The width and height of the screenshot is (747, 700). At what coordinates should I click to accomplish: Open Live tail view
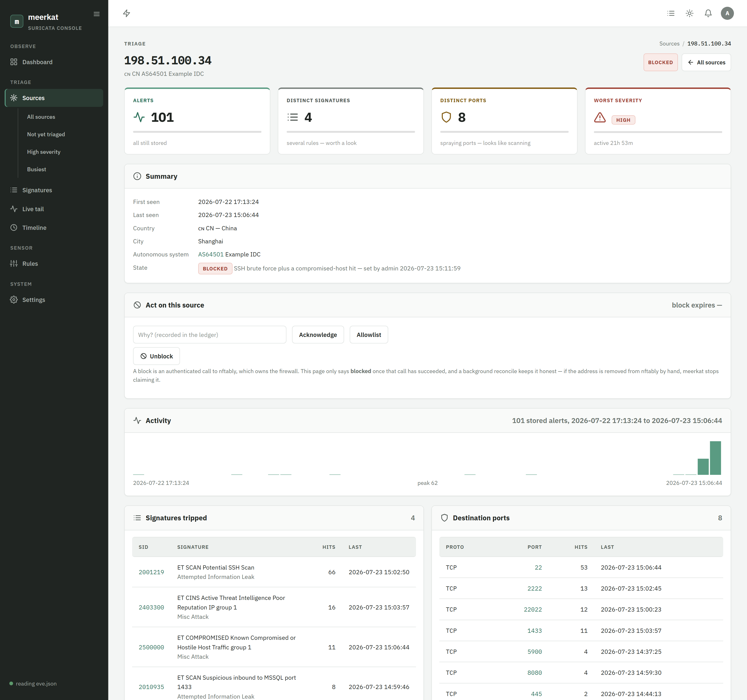coord(54,209)
